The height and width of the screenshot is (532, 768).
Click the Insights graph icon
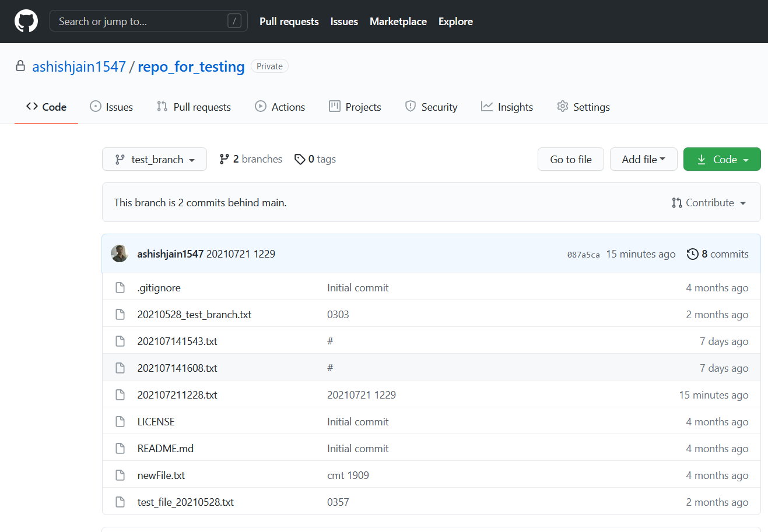486,106
